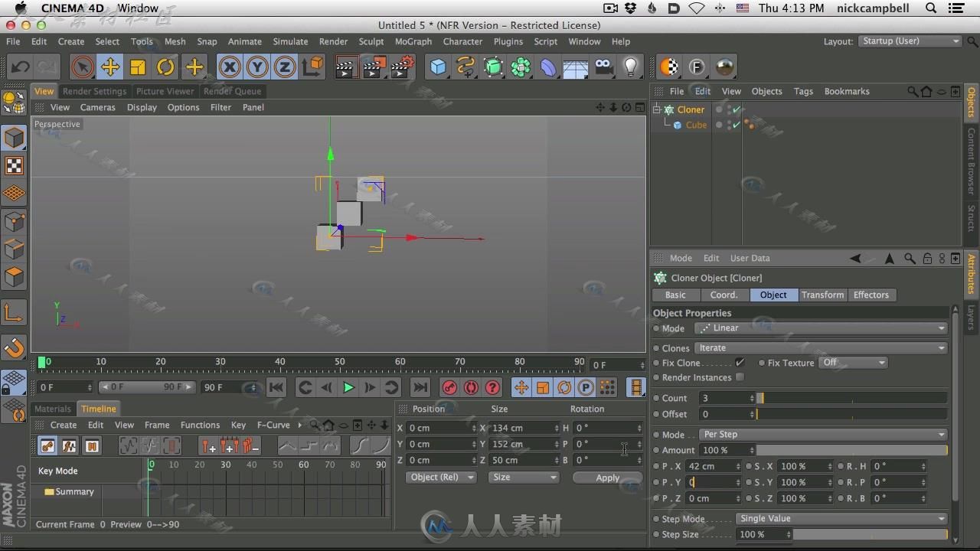This screenshot has width=980, height=551.
Task: Go to end of timeline
Action: pyautogui.click(x=420, y=387)
